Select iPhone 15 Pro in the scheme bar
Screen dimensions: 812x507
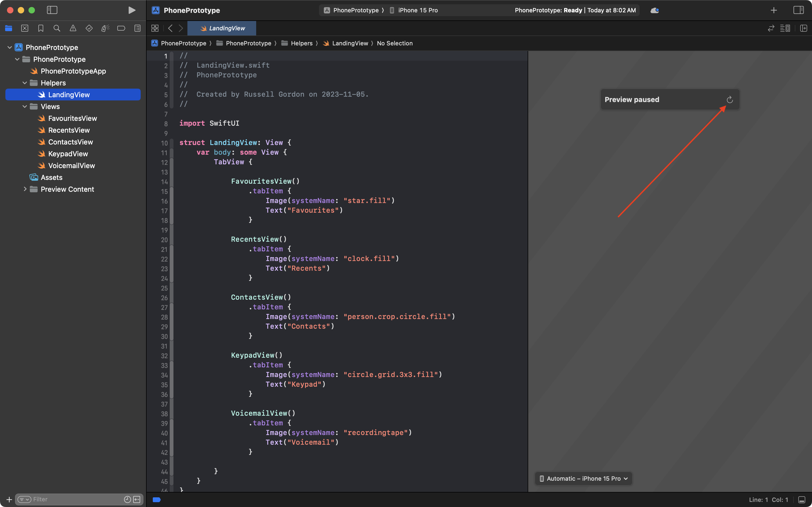coord(417,10)
